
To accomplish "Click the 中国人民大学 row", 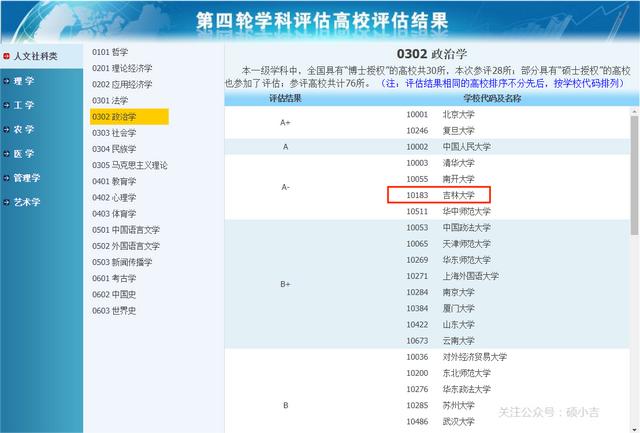I will pos(427,147).
